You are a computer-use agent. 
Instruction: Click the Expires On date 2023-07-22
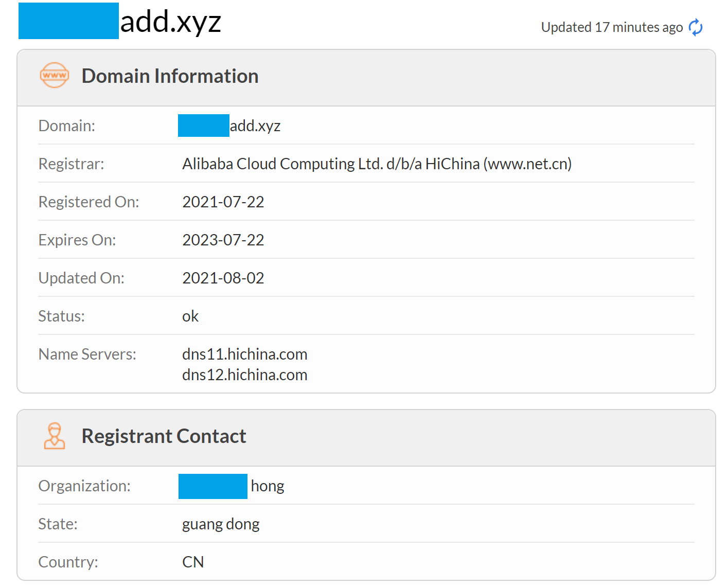tap(223, 240)
